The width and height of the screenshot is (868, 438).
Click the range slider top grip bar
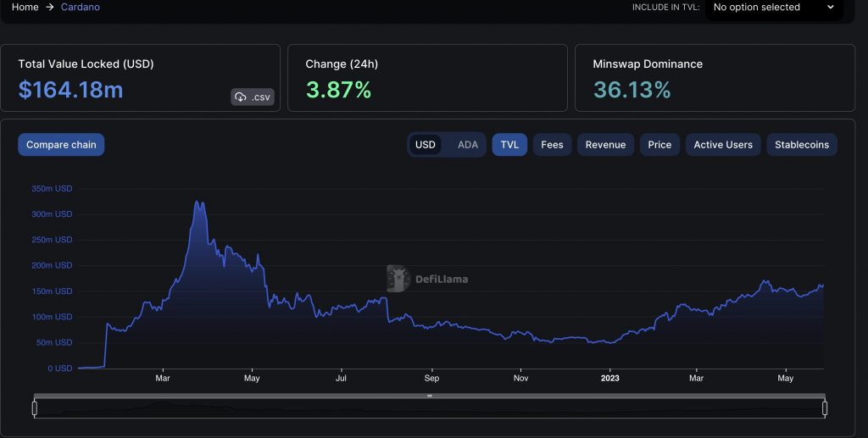(x=430, y=396)
